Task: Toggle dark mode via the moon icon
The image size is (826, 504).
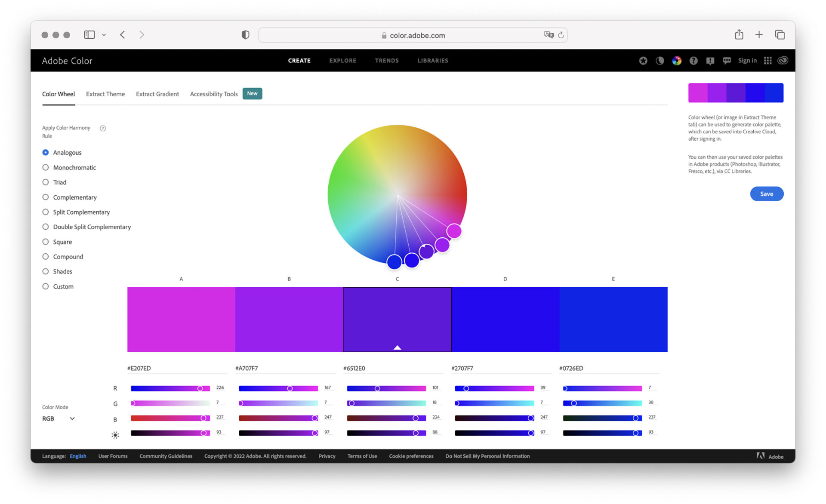Action: [660, 61]
